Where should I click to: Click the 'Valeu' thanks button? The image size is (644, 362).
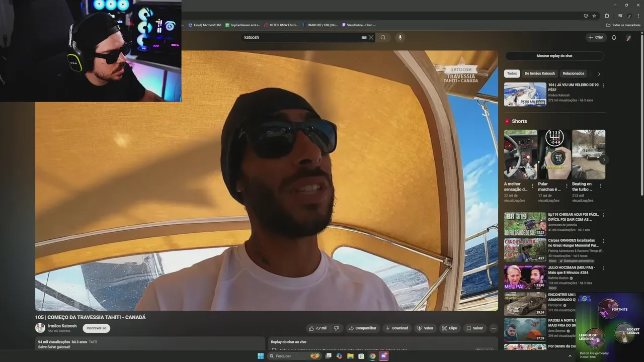point(425,328)
